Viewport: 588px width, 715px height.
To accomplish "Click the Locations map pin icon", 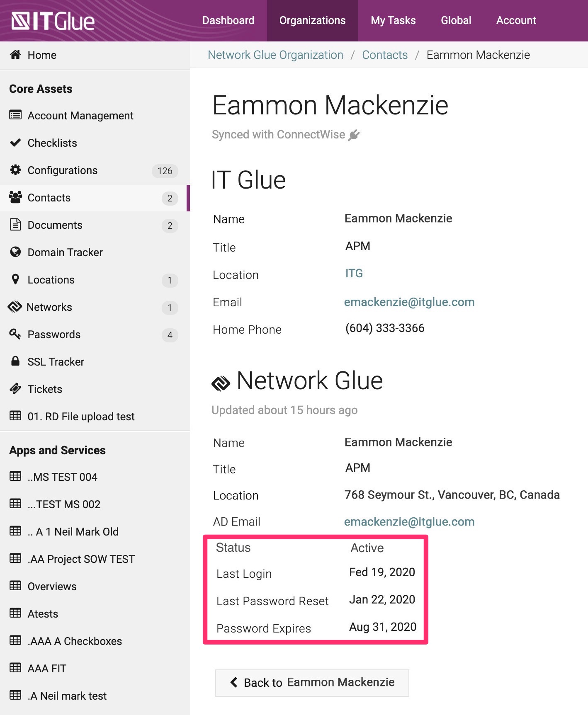I will pos(15,279).
